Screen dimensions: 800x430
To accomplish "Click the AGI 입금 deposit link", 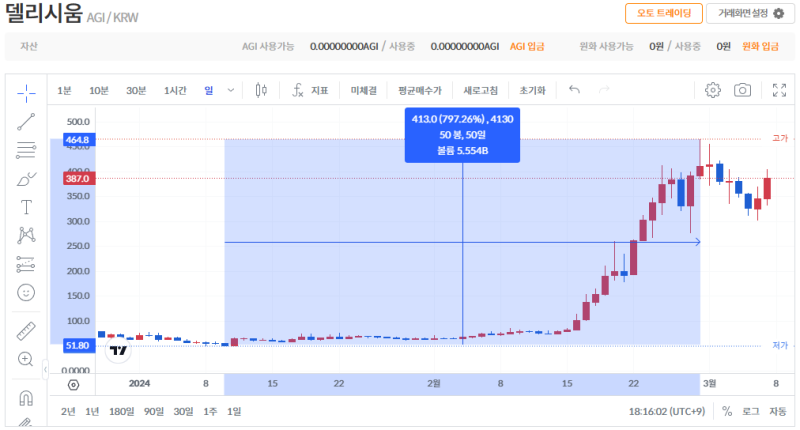I will coord(527,46).
